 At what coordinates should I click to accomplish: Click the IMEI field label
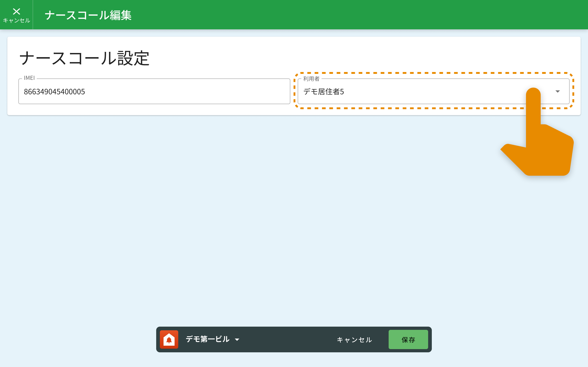click(x=29, y=78)
